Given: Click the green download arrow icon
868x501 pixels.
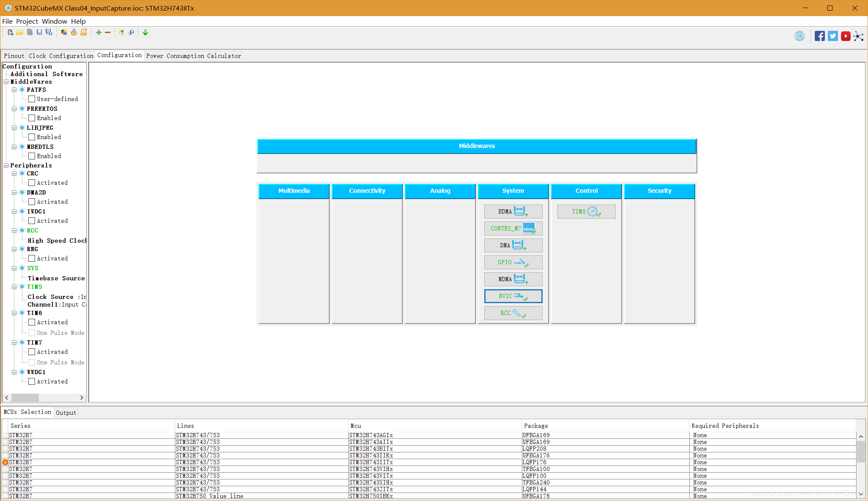Looking at the screenshot, I should [145, 33].
